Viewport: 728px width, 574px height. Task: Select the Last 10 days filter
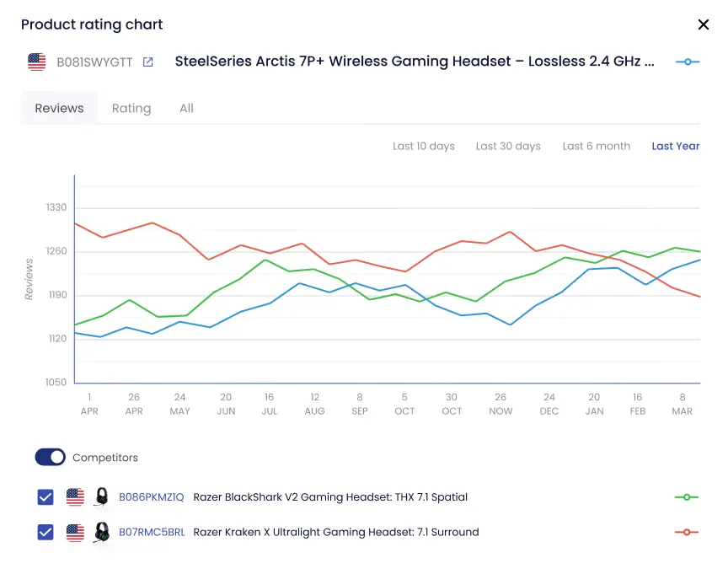click(424, 146)
